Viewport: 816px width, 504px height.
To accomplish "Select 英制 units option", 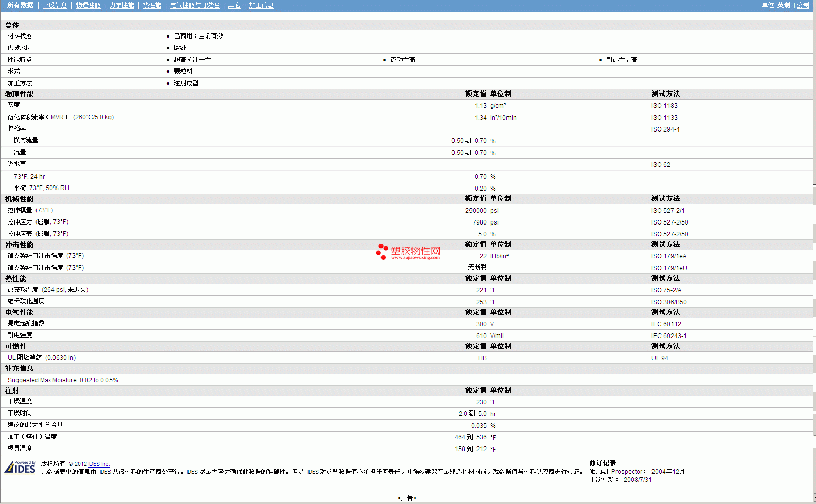I will [784, 5].
